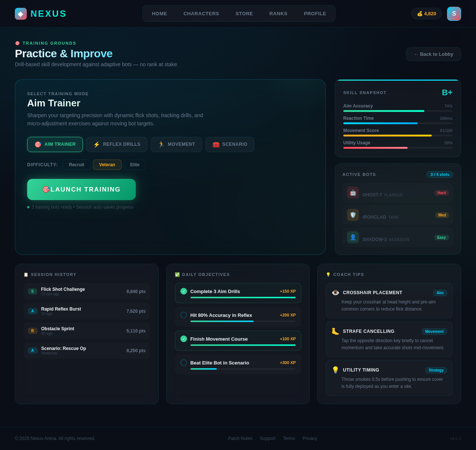Image resolution: width=476 pixels, height=450 pixels.
Task: Choose the Recruit difficulty option
Action: pyautogui.click(x=77, y=165)
